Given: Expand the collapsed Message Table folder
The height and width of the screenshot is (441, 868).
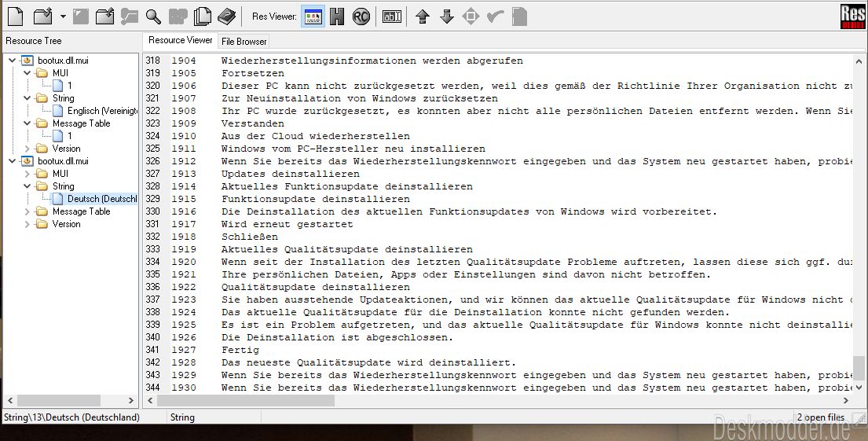Looking at the screenshot, I should pos(27,211).
